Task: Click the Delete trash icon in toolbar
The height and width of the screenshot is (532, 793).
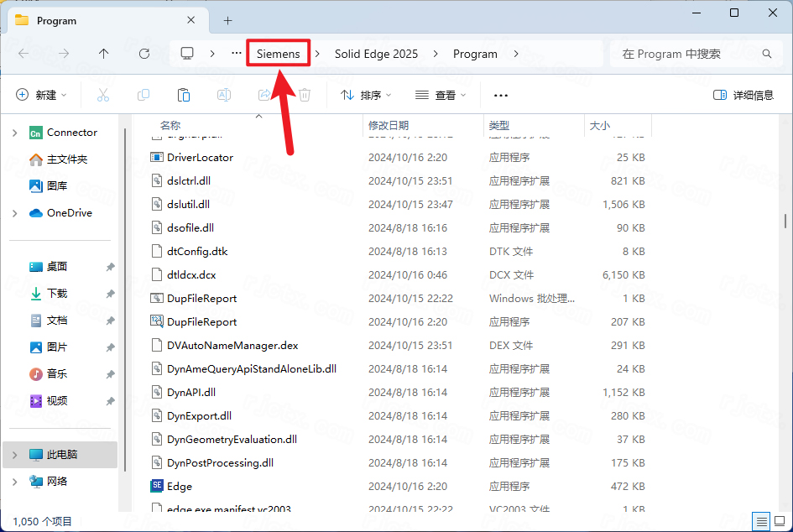Action: pos(305,95)
